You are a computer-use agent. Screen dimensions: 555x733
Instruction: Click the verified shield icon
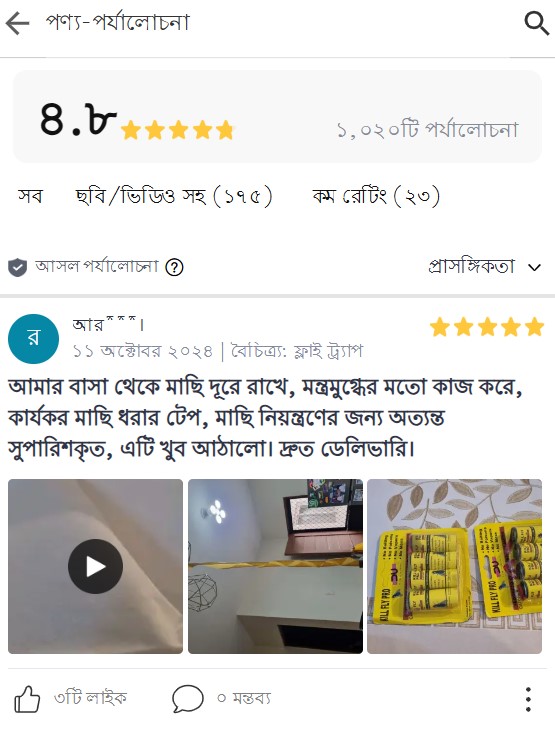click(x=17, y=267)
